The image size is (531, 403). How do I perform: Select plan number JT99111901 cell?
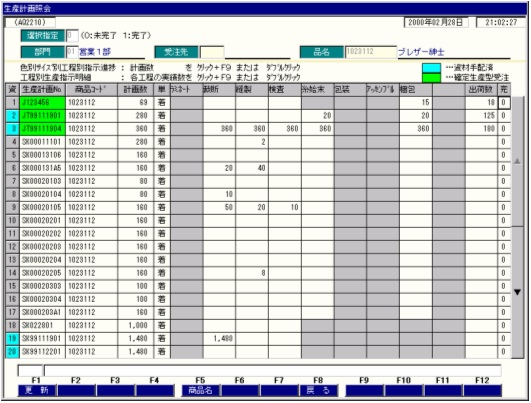tap(43, 116)
